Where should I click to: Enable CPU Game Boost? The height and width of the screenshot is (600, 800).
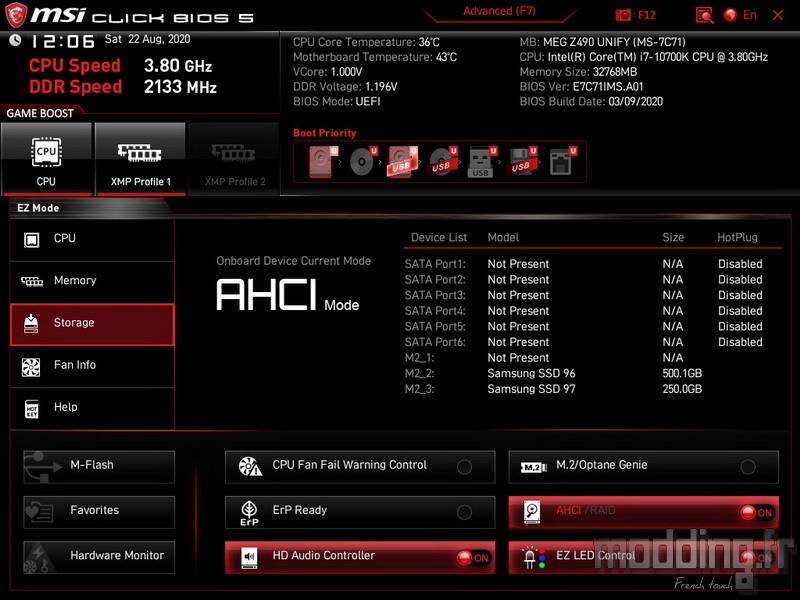point(46,159)
